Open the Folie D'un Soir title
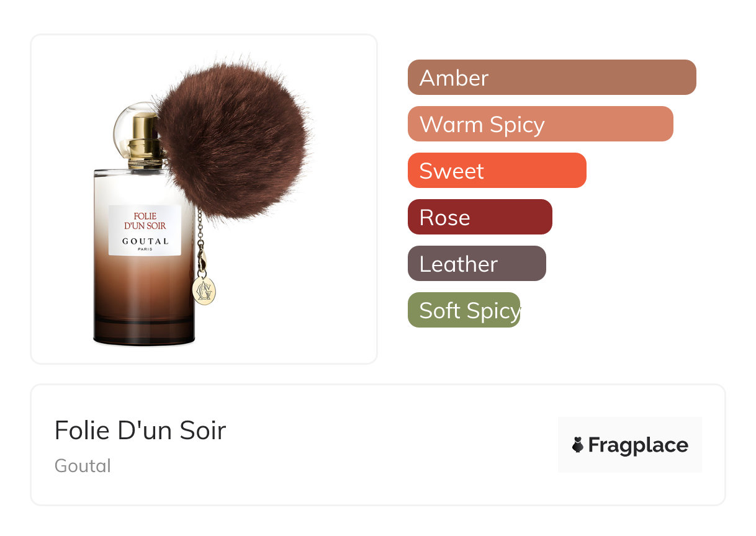 pyautogui.click(x=140, y=430)
